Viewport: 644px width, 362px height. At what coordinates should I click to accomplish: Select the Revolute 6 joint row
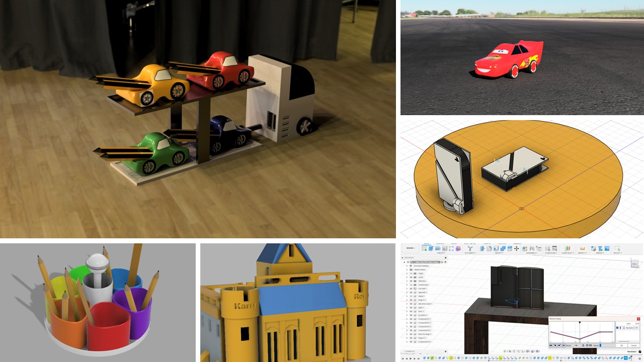(628, 328)
